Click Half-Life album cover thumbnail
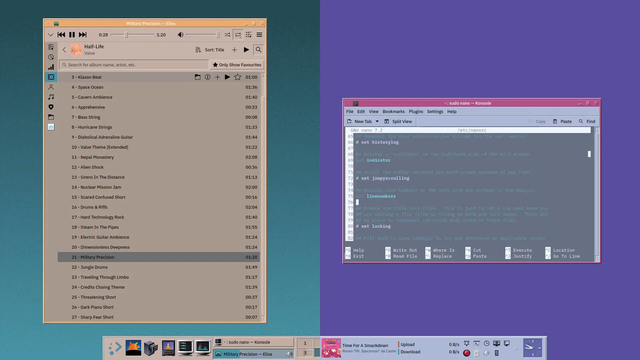The width and height of the screenshot is (640, 360). [76, 50]
